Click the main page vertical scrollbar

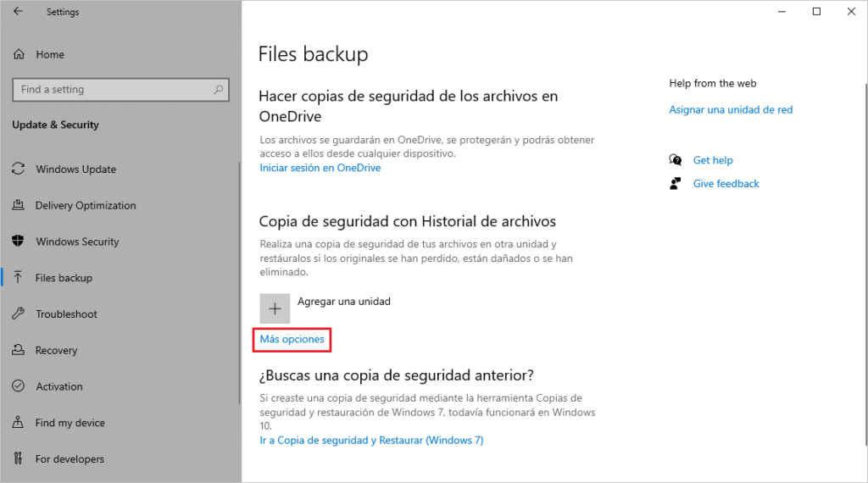(865, 264)
